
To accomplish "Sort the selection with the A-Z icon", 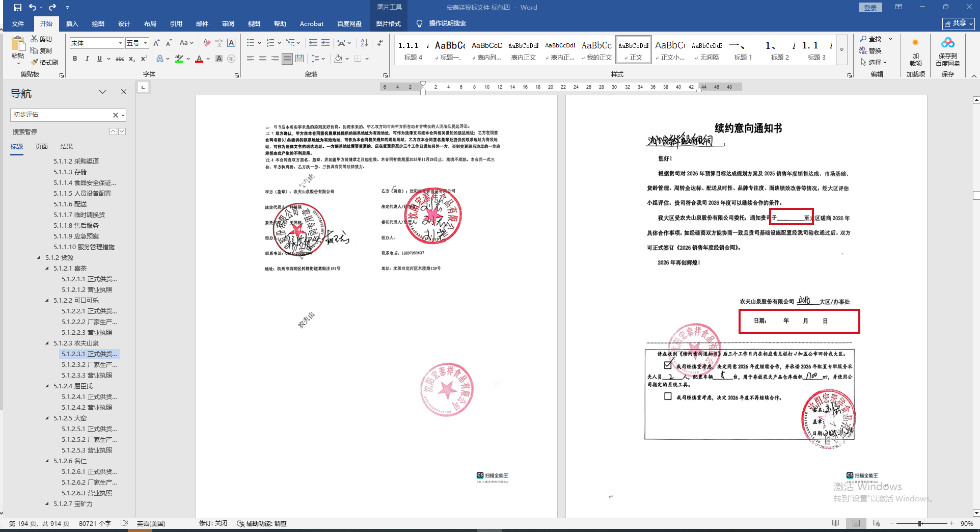I will (364, 43).
